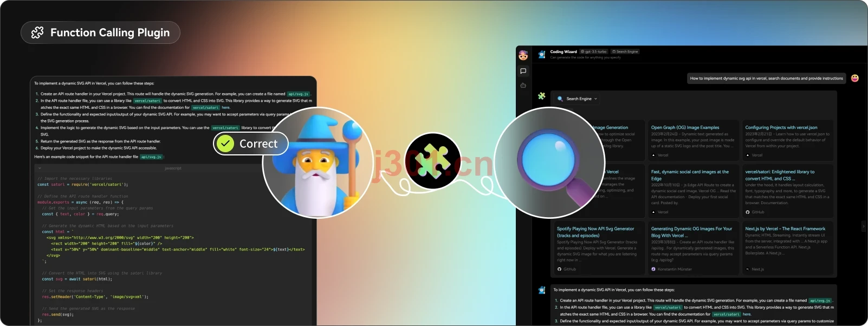The height and width of the screenshot is (326, 868).
Task: Click the green puzzle plugin avatar on the search results
Action: tap(542, 96)
